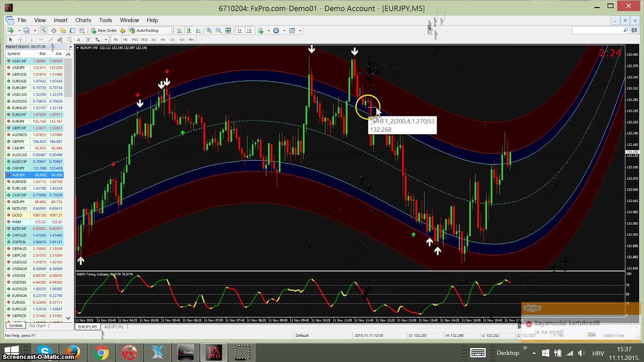Click the FX Pro taskbar icon
The height and width of the screenshot is (362, 644).
[x=214, y=353]
